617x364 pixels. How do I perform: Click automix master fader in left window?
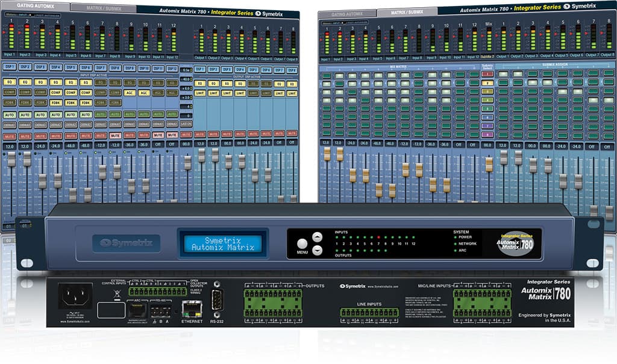[x=188, y=163]
